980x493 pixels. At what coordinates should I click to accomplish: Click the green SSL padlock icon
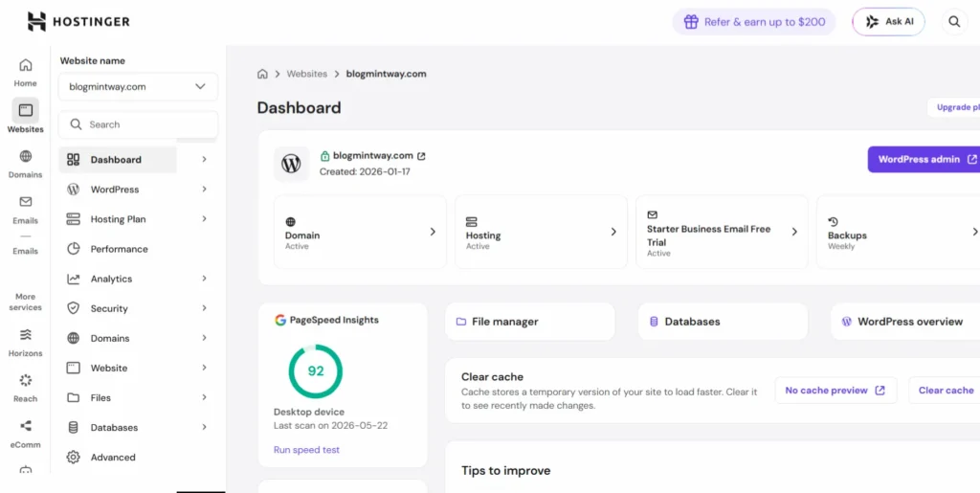tap(325, 156)
